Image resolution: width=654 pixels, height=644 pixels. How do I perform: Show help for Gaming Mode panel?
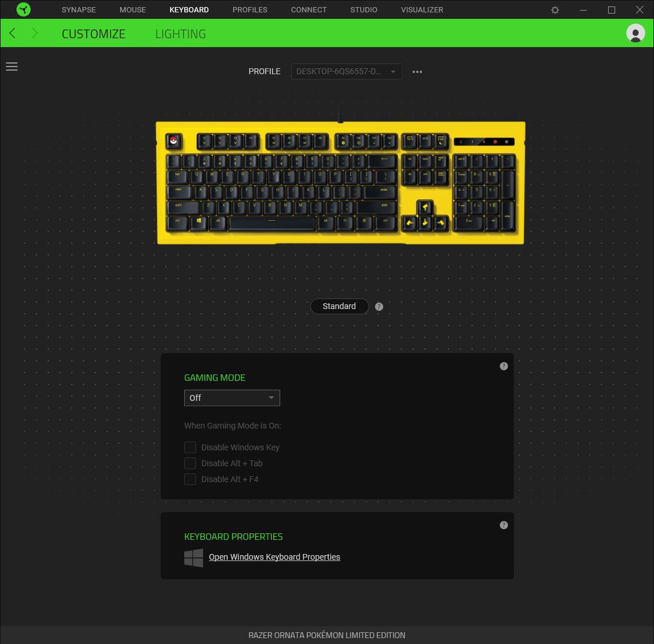503,366
